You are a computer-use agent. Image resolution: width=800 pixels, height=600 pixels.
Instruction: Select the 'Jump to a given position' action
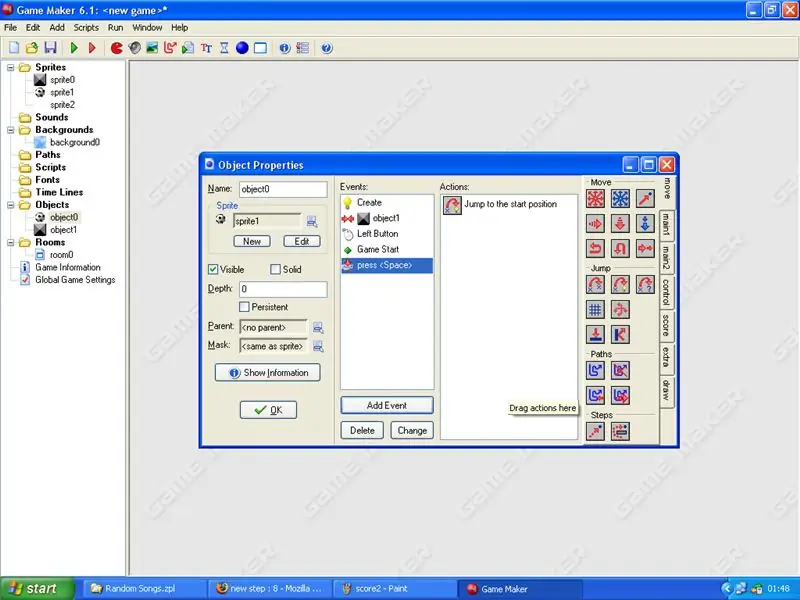point(595,284)
